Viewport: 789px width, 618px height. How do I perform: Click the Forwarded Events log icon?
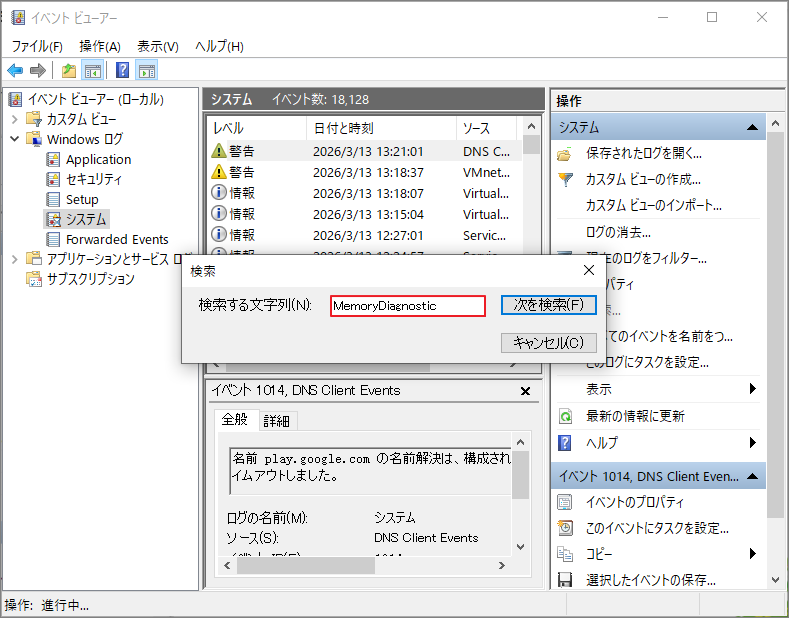[x=53, y=239]
